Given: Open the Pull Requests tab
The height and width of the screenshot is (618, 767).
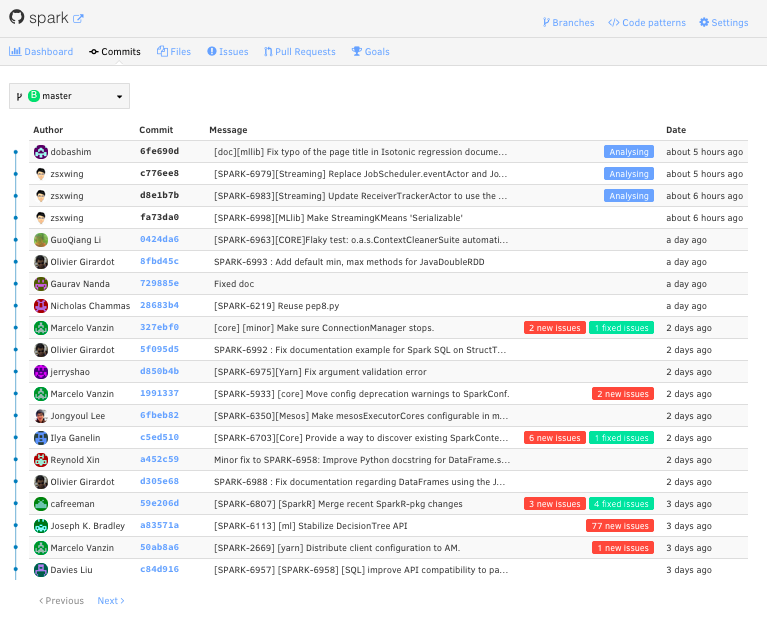Looking at the screenshot, I should click(x=299, y=51).
